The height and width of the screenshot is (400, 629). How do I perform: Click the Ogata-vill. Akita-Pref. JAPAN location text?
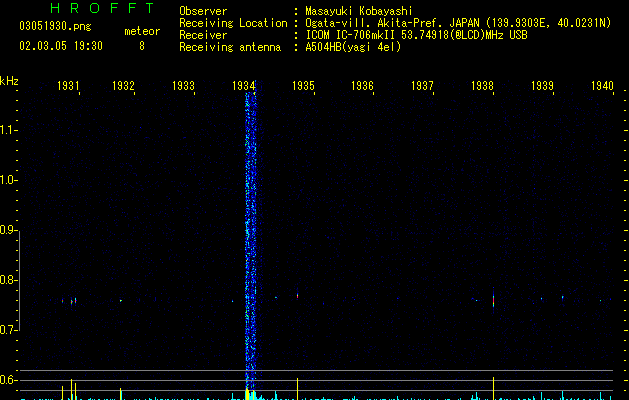click(458, 23)
